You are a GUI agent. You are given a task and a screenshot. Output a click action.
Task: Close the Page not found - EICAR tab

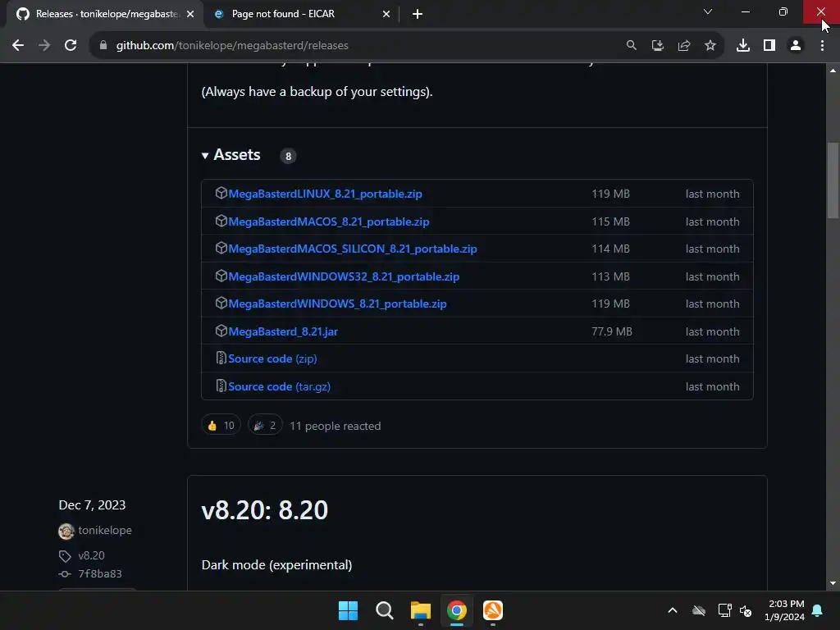pos(386,15)
